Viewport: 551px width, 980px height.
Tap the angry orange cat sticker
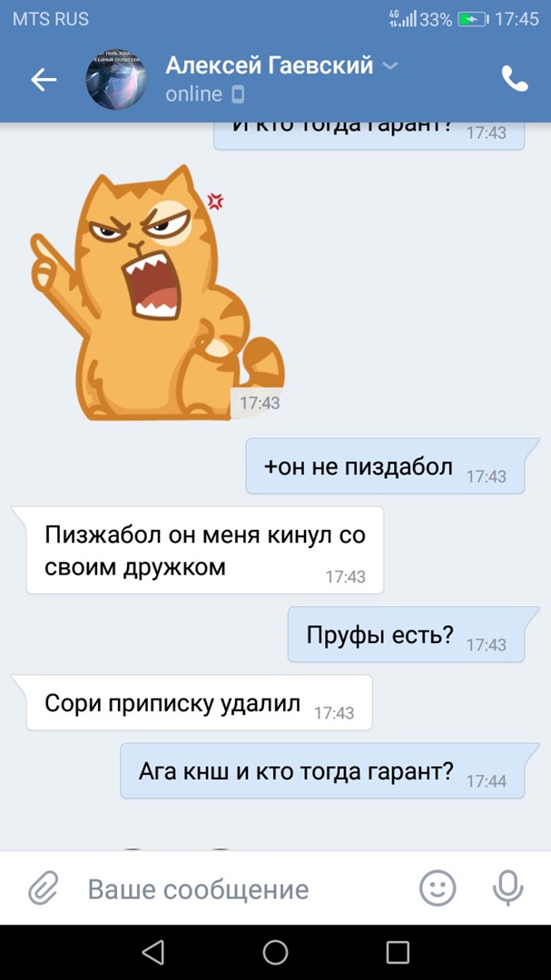pos(156,292)
